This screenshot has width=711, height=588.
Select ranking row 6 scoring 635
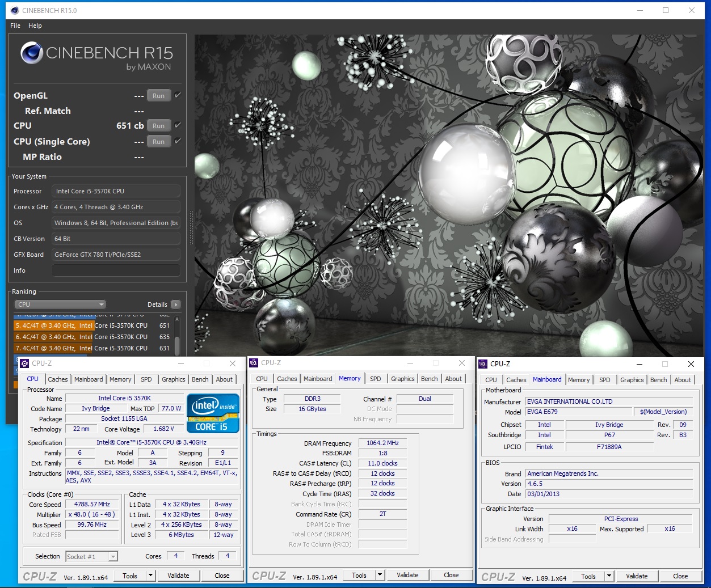92,337
